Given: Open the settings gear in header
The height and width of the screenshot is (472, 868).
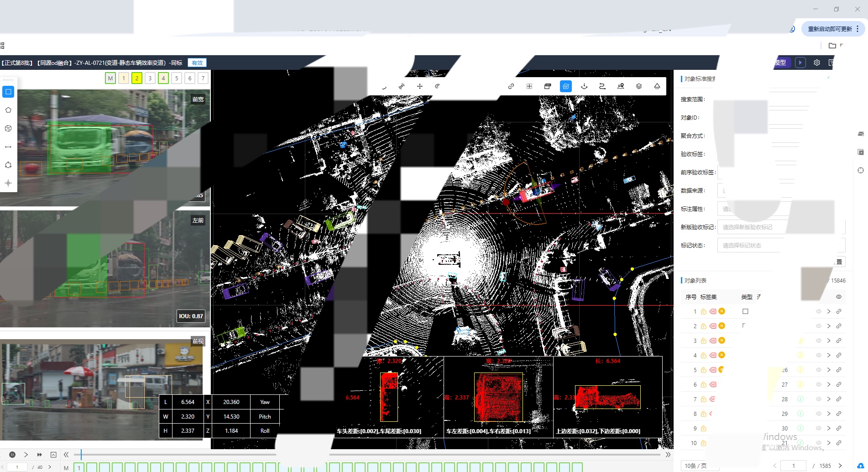Looking at the screenshot, I should [817, 63].
